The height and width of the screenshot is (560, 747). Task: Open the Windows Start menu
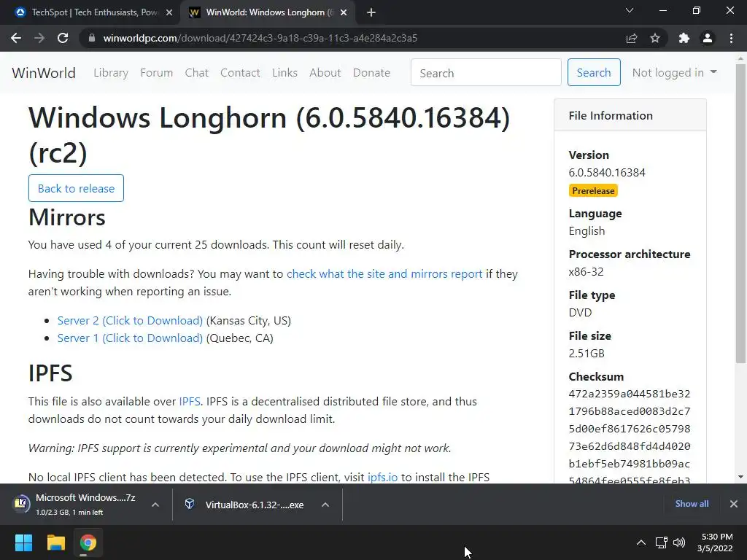[x=24, y=542]
